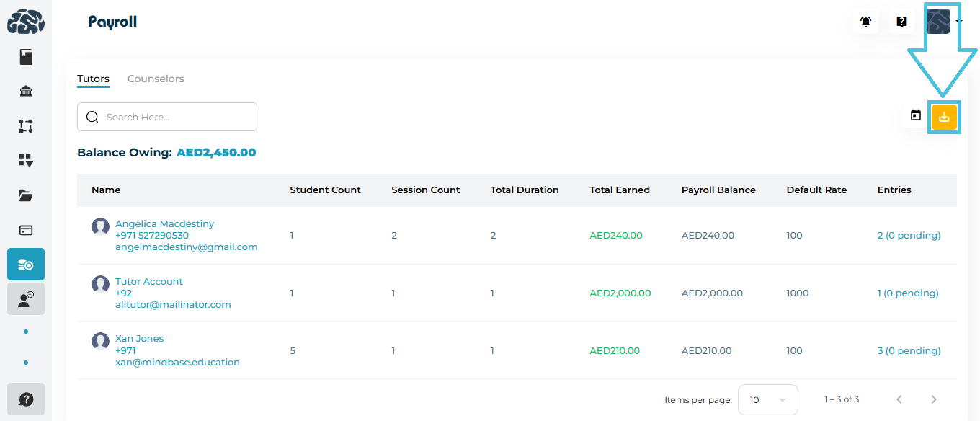
Task: Click the help button at sidebar bottom
Action: pyautogui.click(x=26, y=399)
